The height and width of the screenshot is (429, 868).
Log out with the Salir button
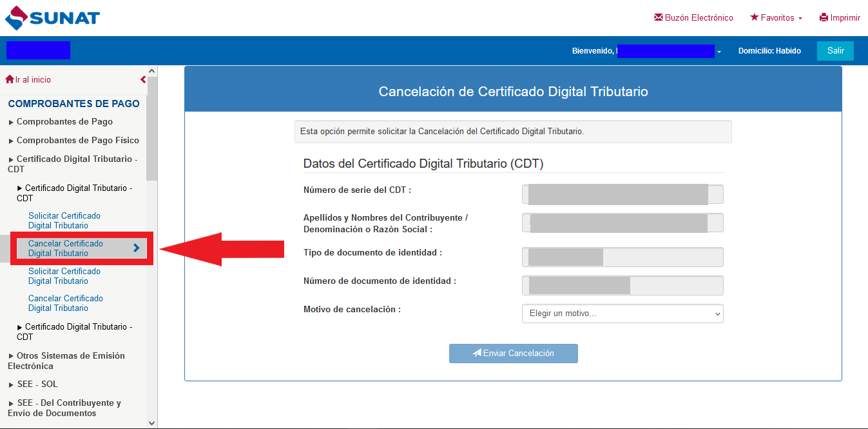pos(835,51)
